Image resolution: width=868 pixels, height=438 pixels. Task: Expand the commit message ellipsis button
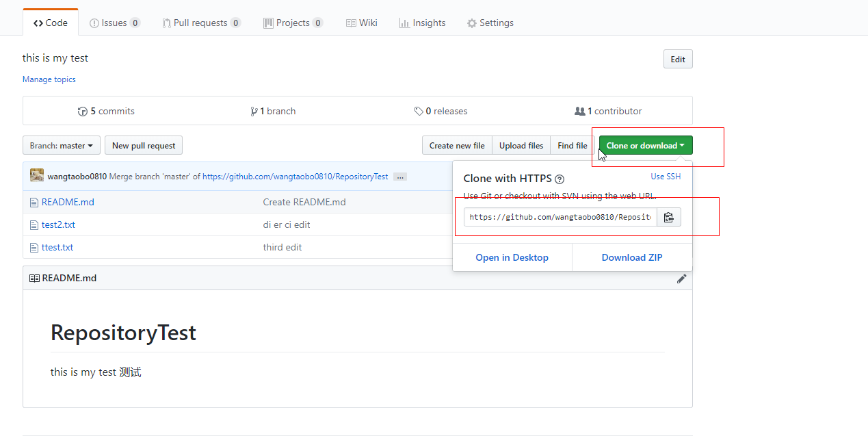[x=400, y=177]
